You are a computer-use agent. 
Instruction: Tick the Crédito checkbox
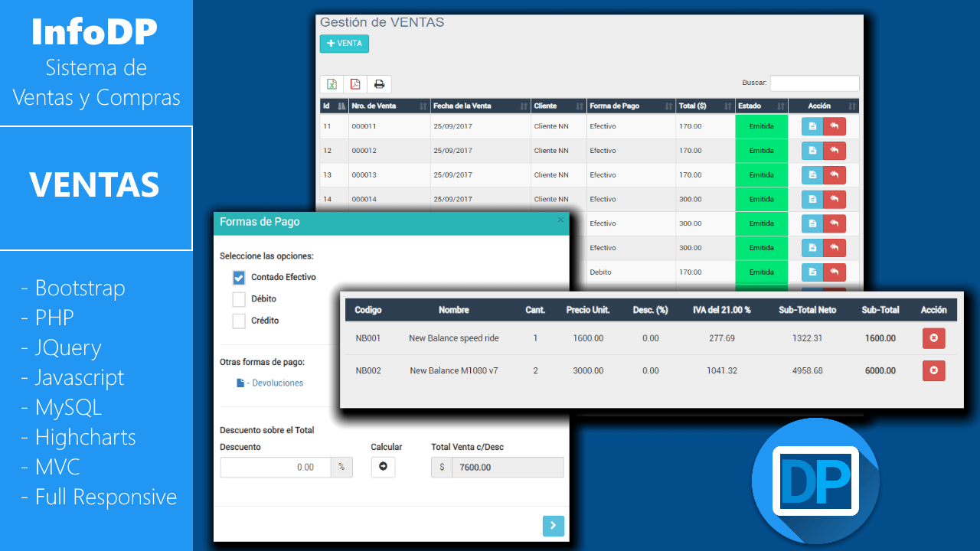pyautogui.click(x=239, y=321)
